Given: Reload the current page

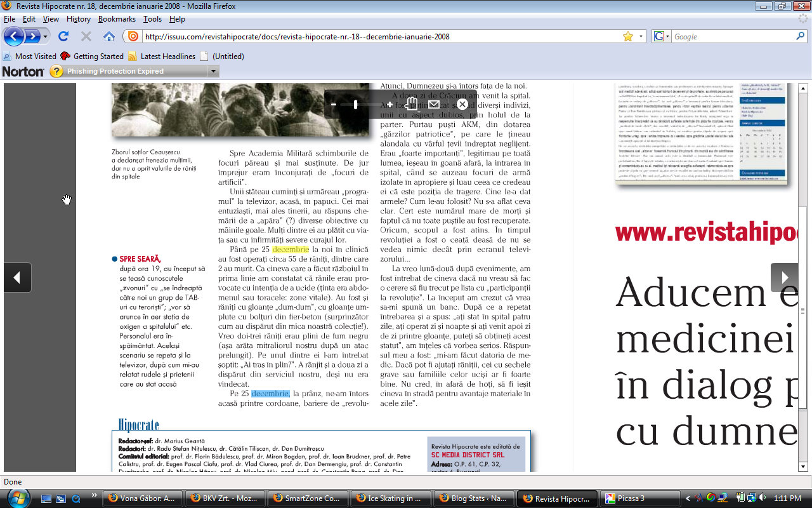Looking at the screenshot, I should (x=63, y=36).
